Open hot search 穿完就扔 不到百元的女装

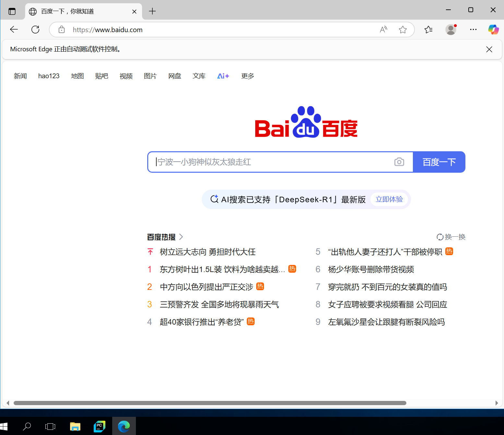coord(388,287)
